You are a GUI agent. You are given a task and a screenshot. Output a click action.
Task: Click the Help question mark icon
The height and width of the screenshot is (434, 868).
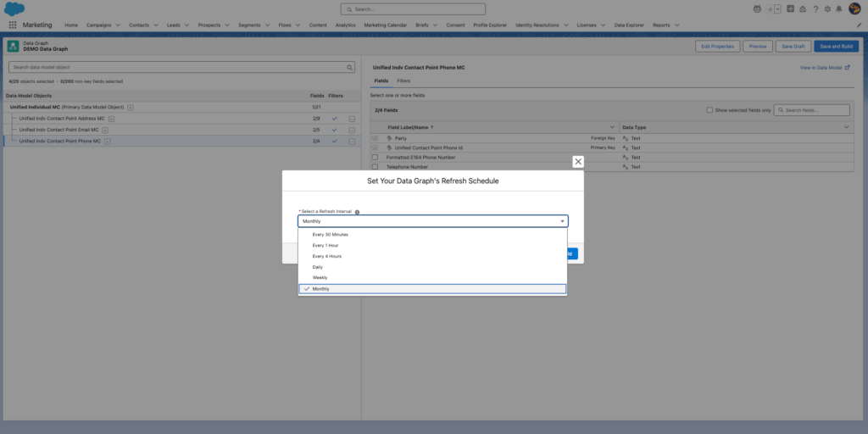pos(815,8)
